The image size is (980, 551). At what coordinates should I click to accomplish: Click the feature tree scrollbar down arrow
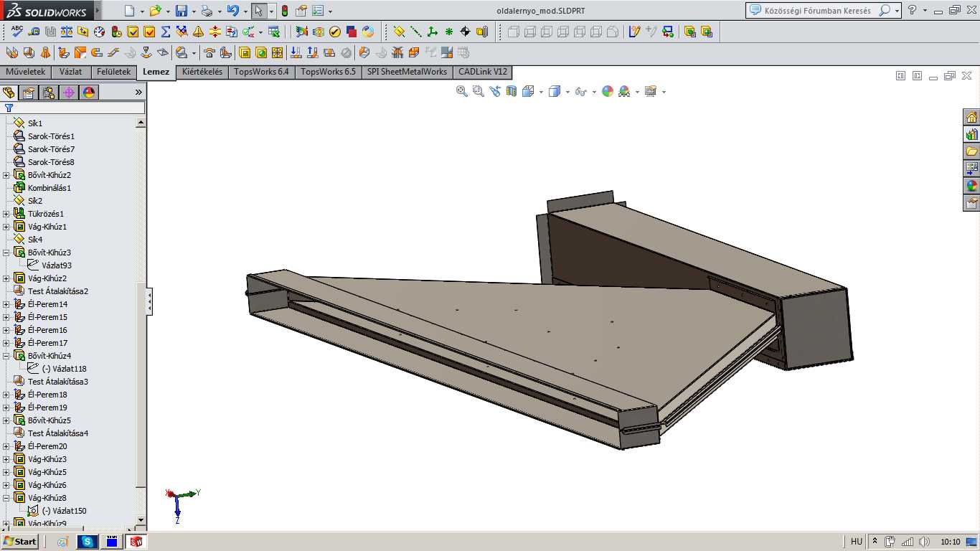pos(141,520)
